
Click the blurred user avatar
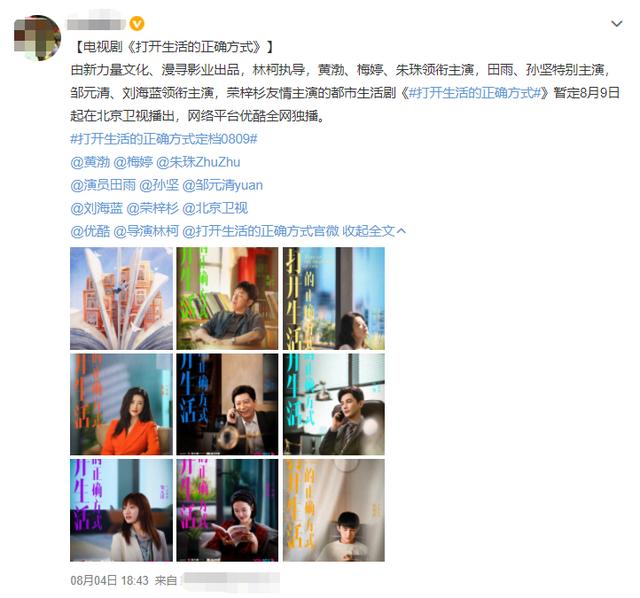click(x=38, y=38)
